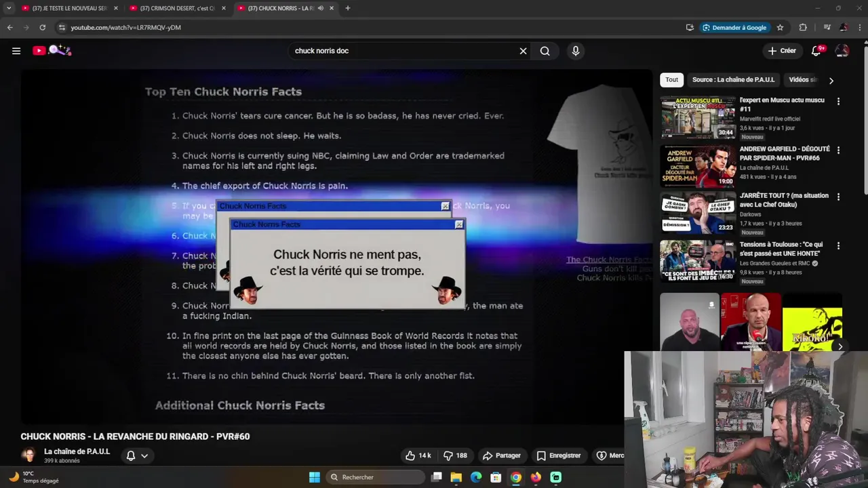Viewport: 868px width, 488px height.
Task: Switch to Chrome in taskbar
Action: click(516, 477)
